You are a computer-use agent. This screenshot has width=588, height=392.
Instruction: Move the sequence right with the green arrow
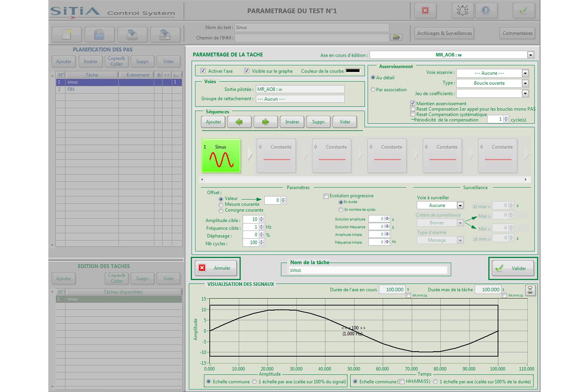click(x=266, y=122)
